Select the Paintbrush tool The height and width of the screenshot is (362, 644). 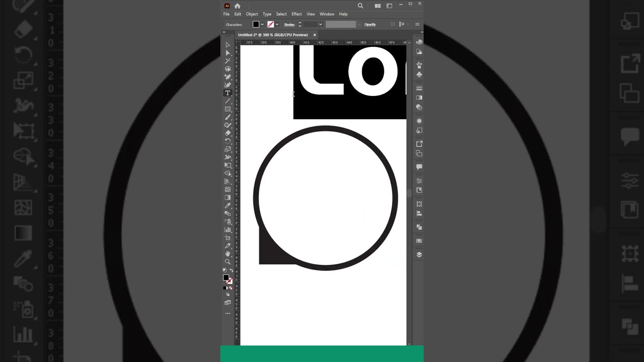228,117
